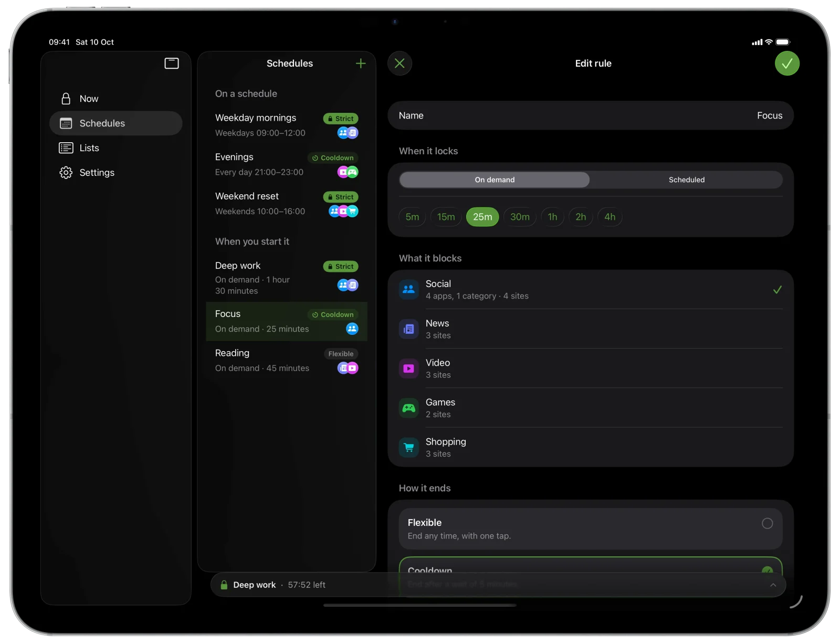Click the Cooldown badge on Evenings
The height and width of the screenshot is (644, 840).
tap(333, 158)
